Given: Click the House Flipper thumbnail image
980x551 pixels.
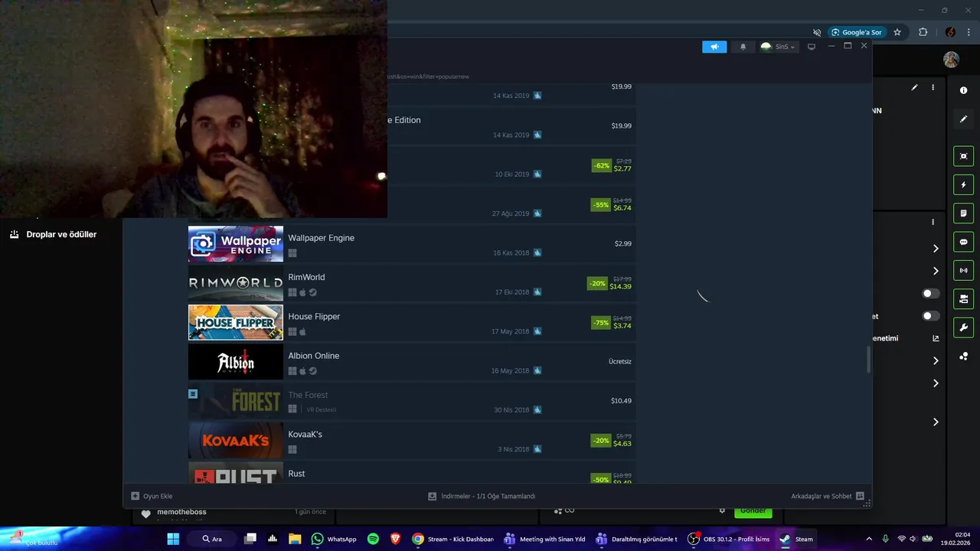Looking at the screenshot, I should [236, 322].
